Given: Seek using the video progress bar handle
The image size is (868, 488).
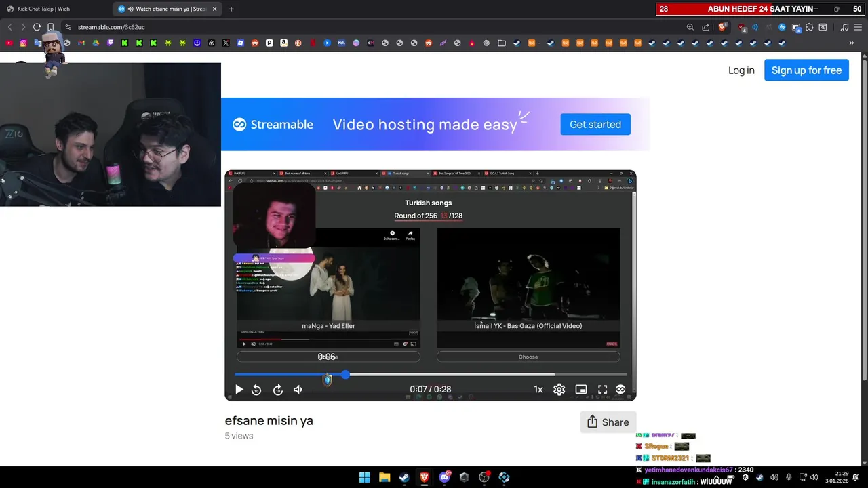Looking at the screenshot, I should (x=345, y=374).
